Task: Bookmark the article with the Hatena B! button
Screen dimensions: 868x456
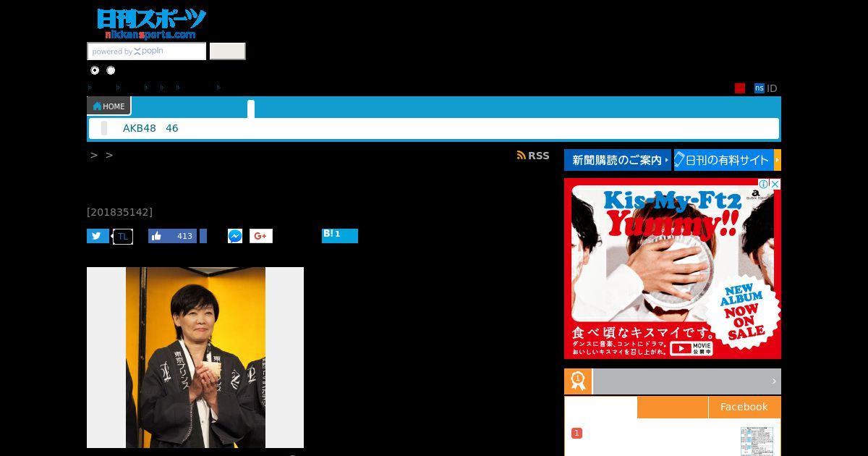Action: click(x=340, y=236)
